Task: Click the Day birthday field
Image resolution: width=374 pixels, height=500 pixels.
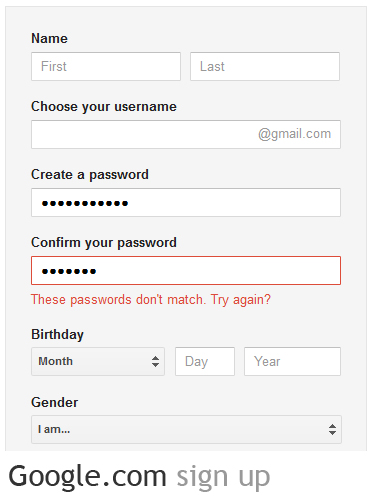Action: (x=205, y=361)
